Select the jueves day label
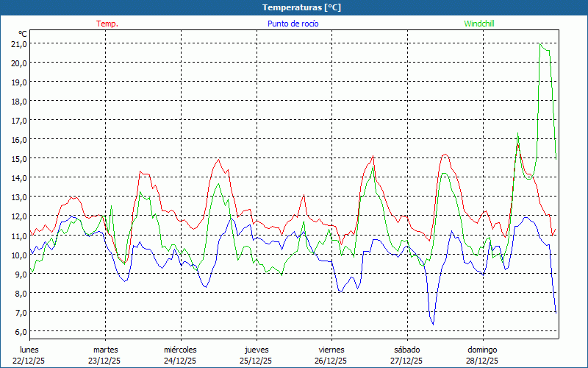The height and width of the screenshot is (368, 588). (x=256, y=350)
